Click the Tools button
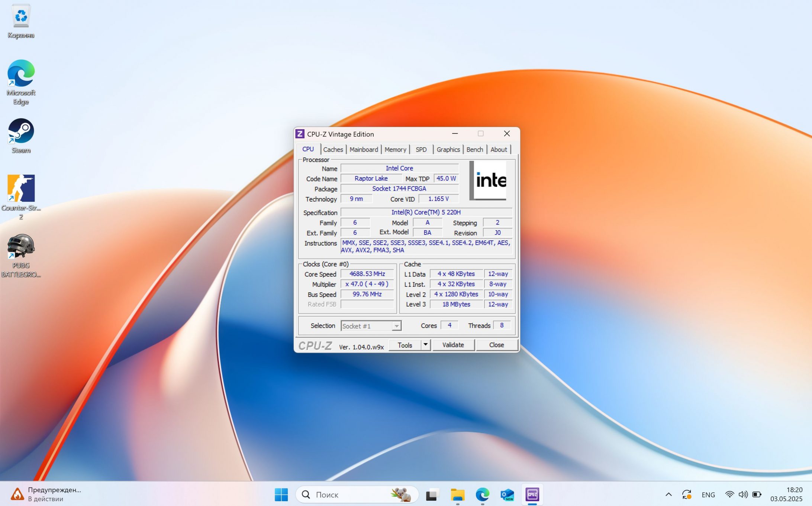This screenshot has height=506, width=812. (405, 345)
